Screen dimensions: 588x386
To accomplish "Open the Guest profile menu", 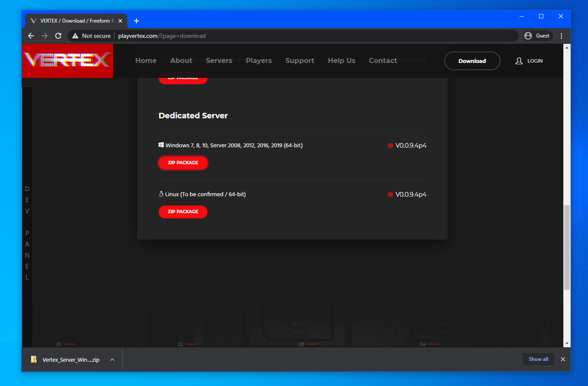I will click(x=537, y=36).
